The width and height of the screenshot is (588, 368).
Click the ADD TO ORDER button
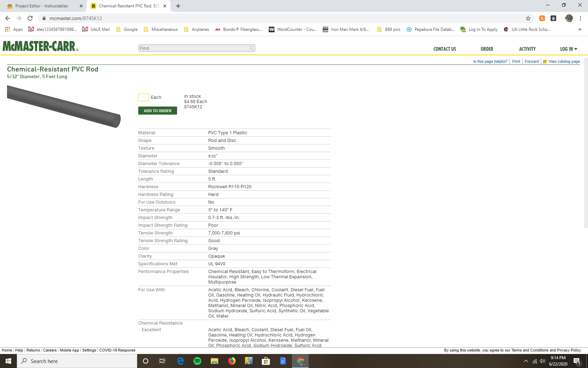(x=157, y=111)
